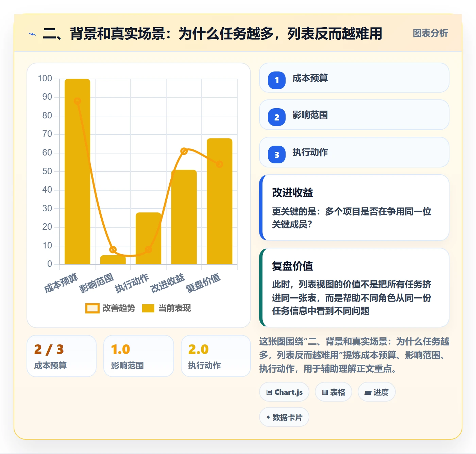
Task: Click the 复盘价值 card heading
Action: tap(292, 266)
